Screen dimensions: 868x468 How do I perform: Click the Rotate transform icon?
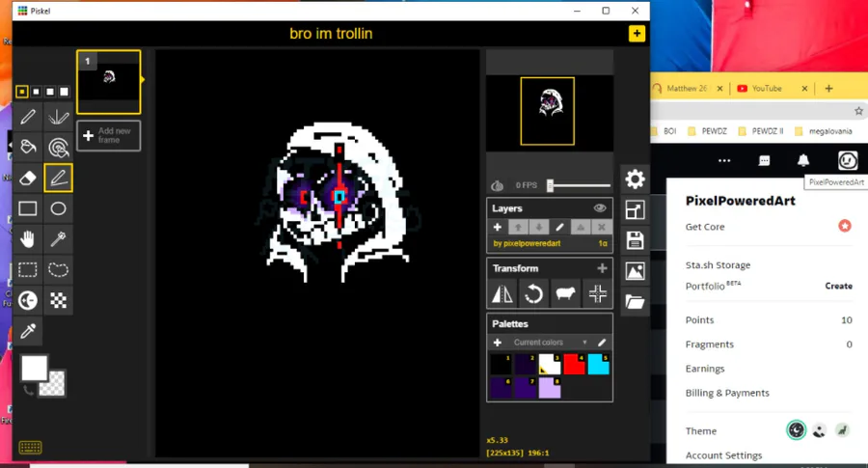coord(533,293)
